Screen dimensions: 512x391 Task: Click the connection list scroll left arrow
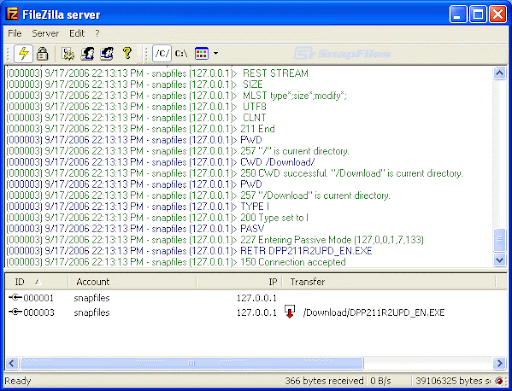point(12,363)
